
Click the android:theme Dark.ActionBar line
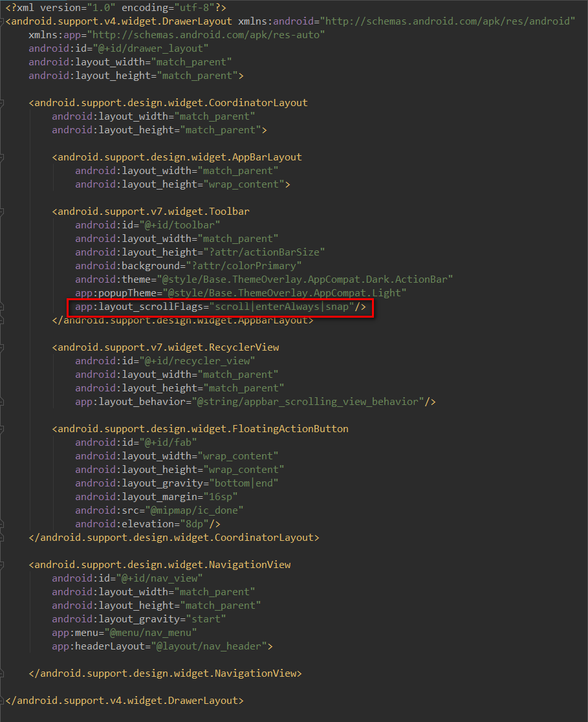click(x=265, y=279)
